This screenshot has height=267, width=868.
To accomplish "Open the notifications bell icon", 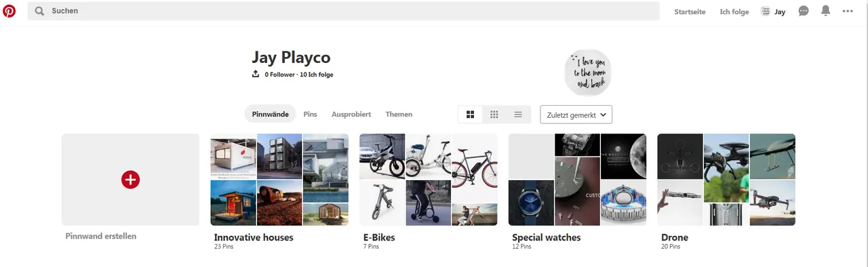I will [x=825, y=11].
